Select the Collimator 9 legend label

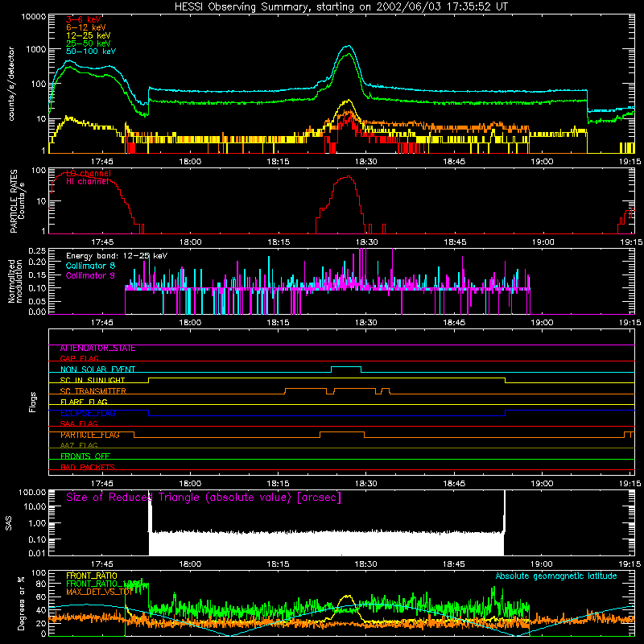[x=90, y=275]
